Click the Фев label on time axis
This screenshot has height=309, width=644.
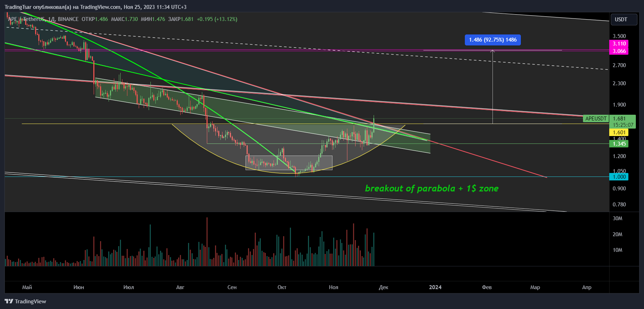(x=487, y=287)
